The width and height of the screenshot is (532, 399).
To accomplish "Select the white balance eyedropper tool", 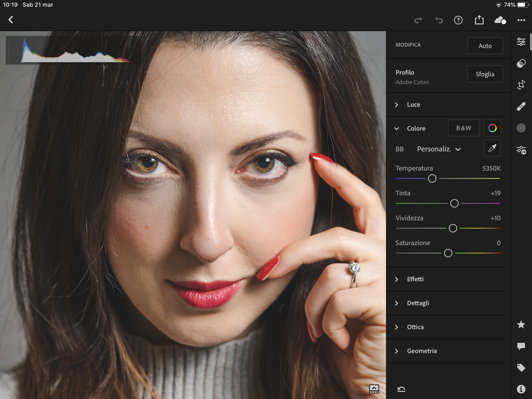I will coord(492,148).
